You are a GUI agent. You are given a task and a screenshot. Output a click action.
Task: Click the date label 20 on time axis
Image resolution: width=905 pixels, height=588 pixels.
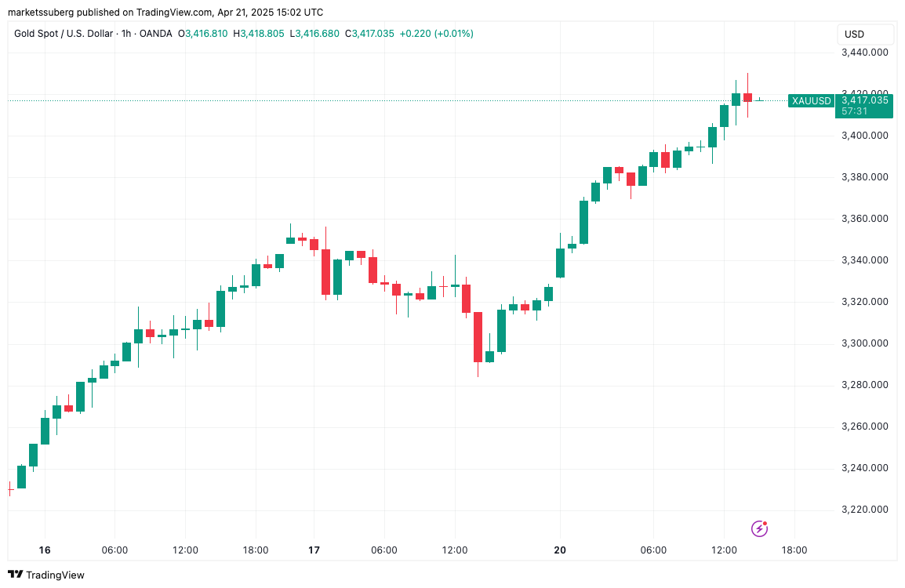click(560, 550)
